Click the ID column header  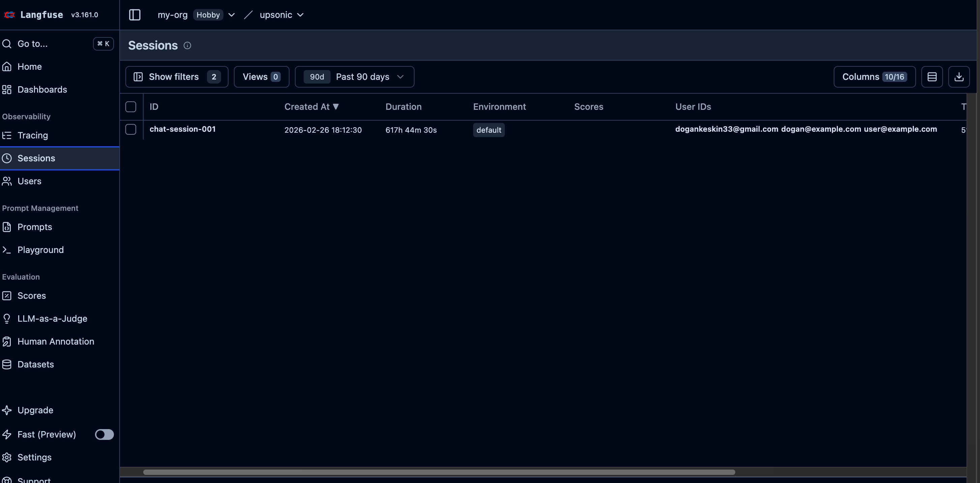point(154,107)
